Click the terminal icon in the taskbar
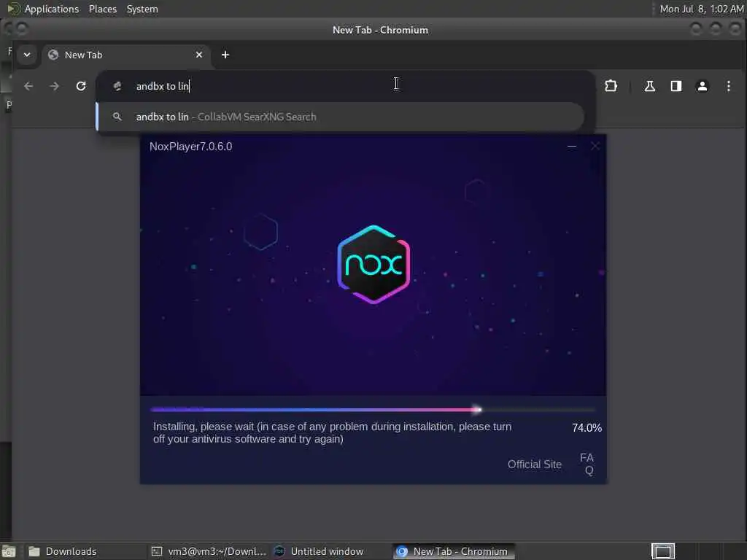Image resolution: width=747 pixels, height=560 pixels. (157, 551)
